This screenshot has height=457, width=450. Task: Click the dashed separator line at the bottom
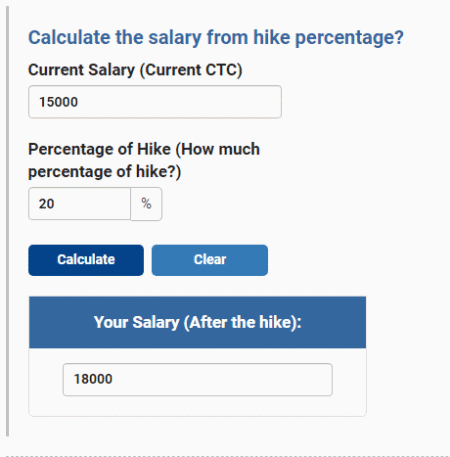[225, 456]
